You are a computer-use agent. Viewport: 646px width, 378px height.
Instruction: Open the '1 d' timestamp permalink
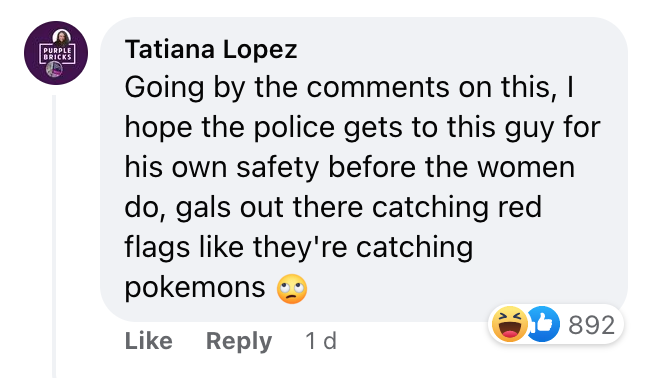pos(321,341)
